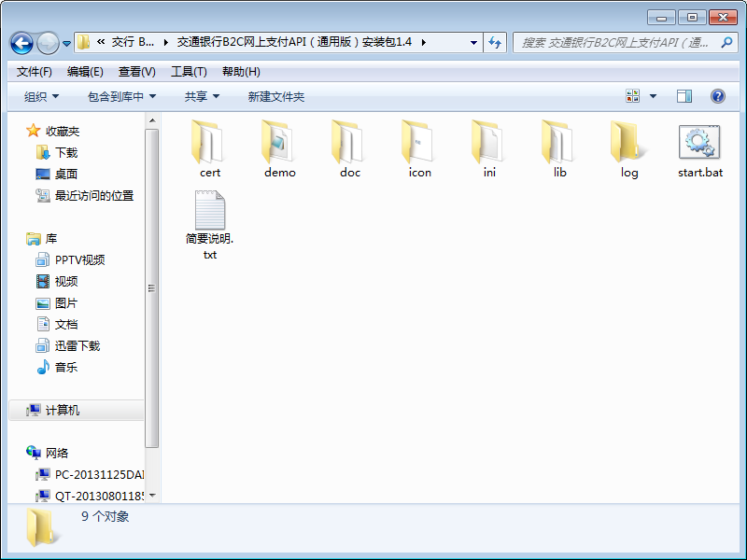Image resolution: width=747 pixels, height=560 pixels.
Task: Open the 查看(V) menu
Action: tap(136, 72)
